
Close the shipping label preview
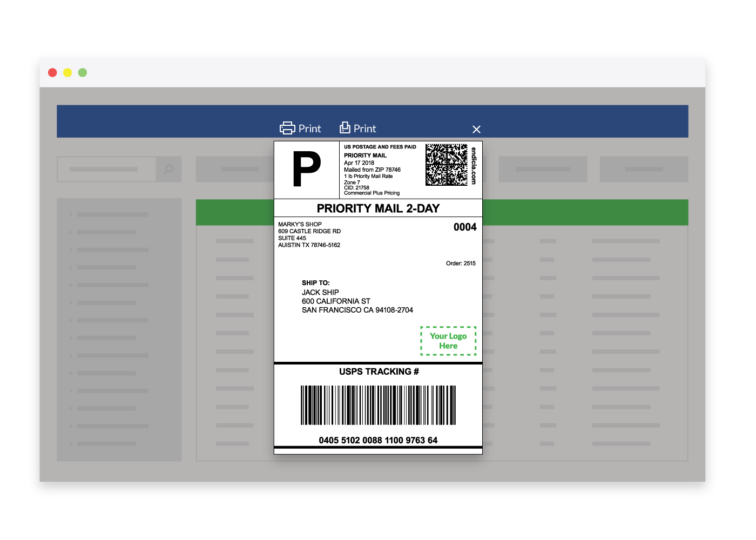476,130
